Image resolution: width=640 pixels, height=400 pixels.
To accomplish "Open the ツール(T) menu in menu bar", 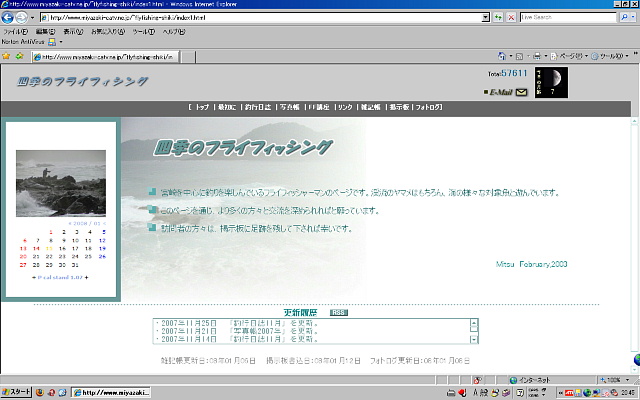I will [144, 31].
